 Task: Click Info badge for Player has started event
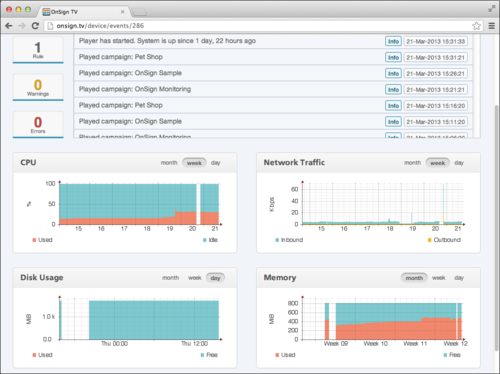pyautogui.click(x=393, y=41)
